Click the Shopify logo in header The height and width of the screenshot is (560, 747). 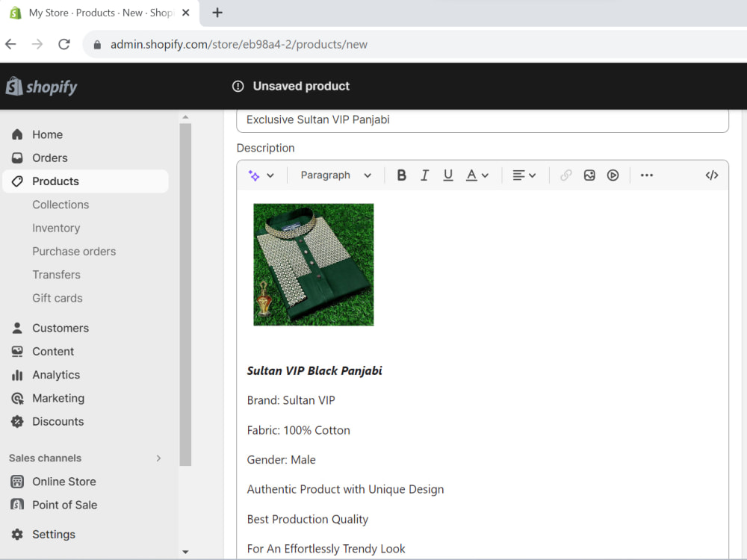click(x=41, y=87)
